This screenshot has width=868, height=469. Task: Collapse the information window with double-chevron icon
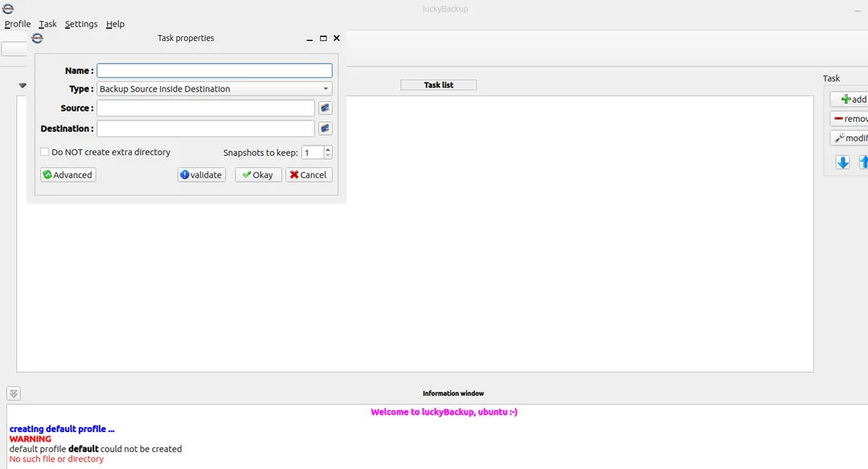14,394
